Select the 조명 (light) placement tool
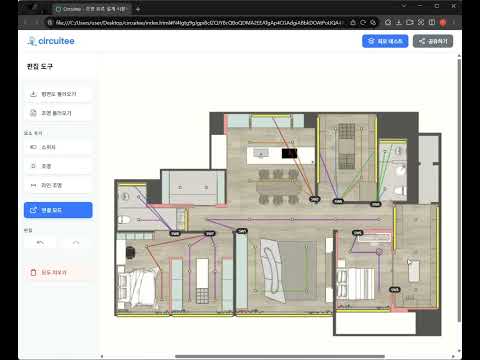 [58, 166]
